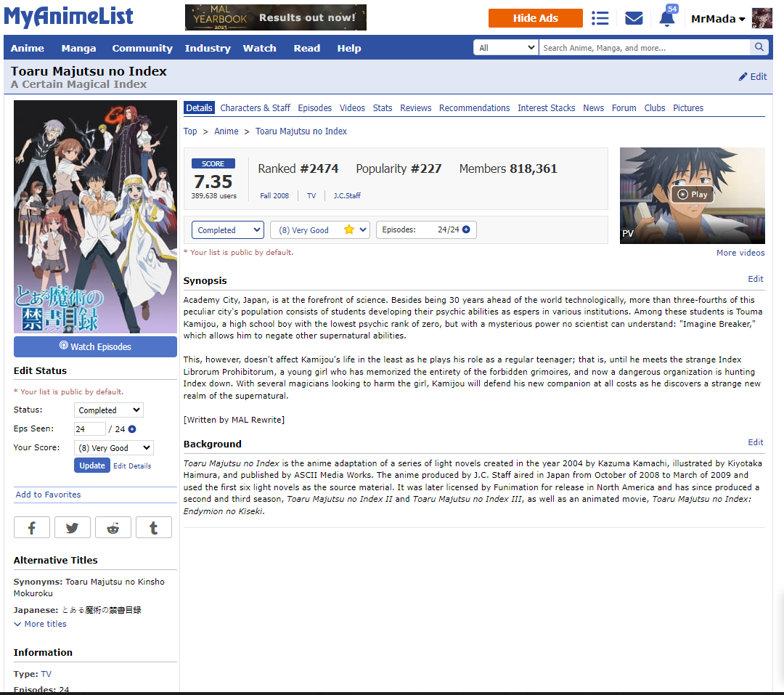Click Anime breadcrumb link
Viewport: 784px width, 695px height.
pos(226,131)
